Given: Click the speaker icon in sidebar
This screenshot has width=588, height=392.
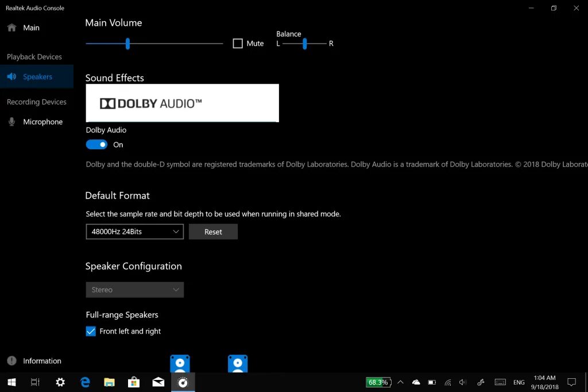Looking at the screenshot, I should click(x=11, y=76).
